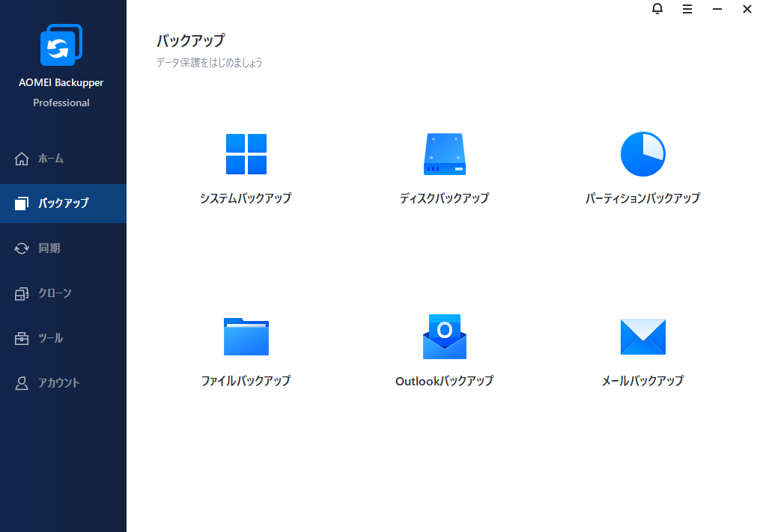
Task: Choose ファイルバックアップ label
Action: [246, 381]
